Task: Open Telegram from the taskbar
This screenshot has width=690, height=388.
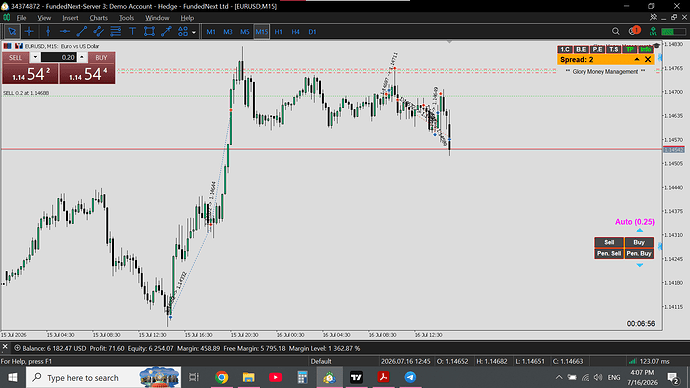Action: (x=410, y=377)
